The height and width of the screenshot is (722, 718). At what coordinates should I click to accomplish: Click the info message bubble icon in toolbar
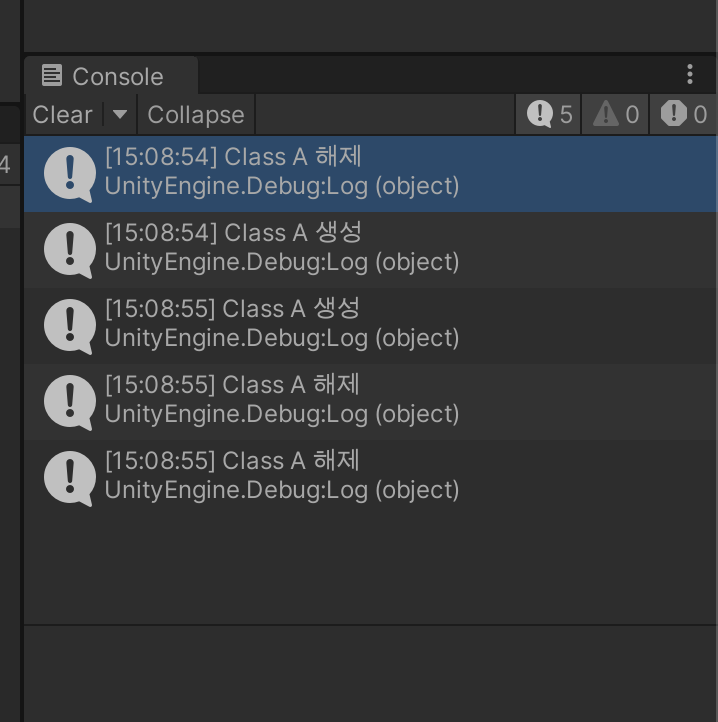point(540,114)
